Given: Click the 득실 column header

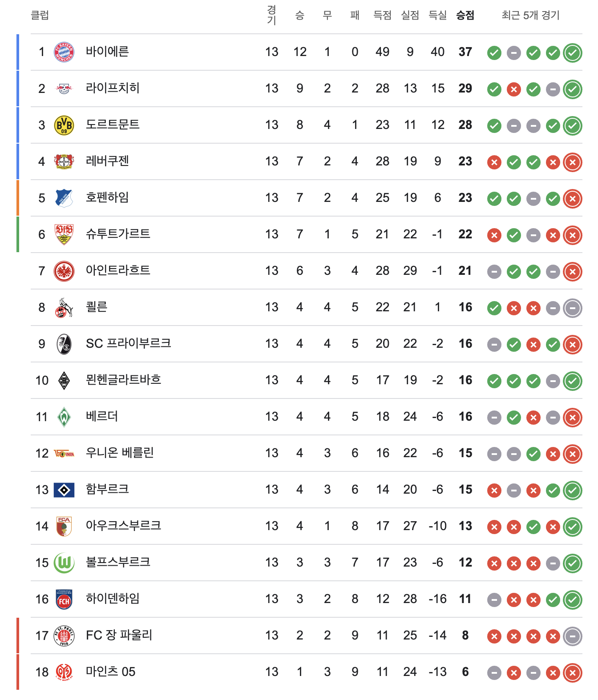Looking at the screenshot, I should click(x=437, y=16).
